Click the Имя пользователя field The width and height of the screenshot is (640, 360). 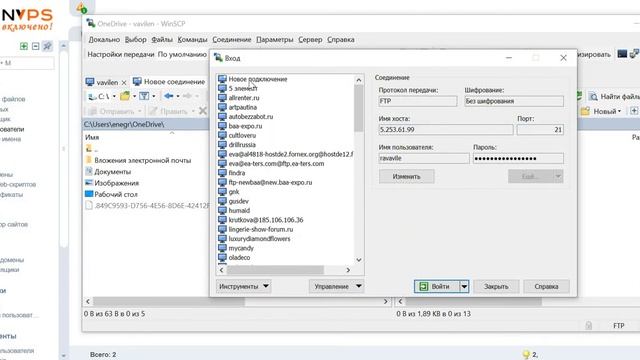pos(424,158)
